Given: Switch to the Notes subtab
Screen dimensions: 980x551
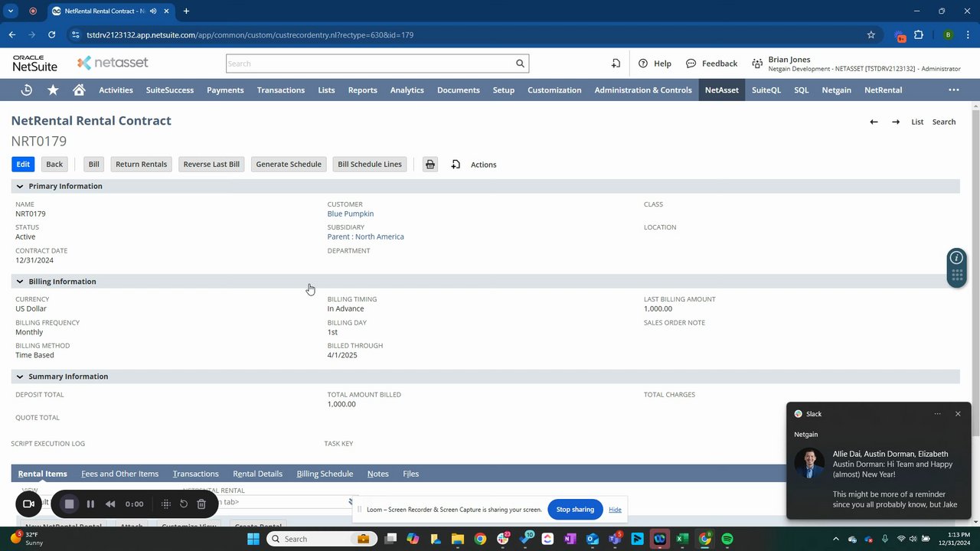Looking at the screenshot, I should [378, 474].
